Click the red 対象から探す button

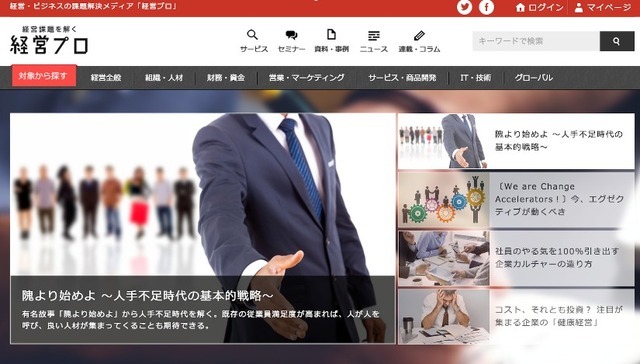pos(44,75)
